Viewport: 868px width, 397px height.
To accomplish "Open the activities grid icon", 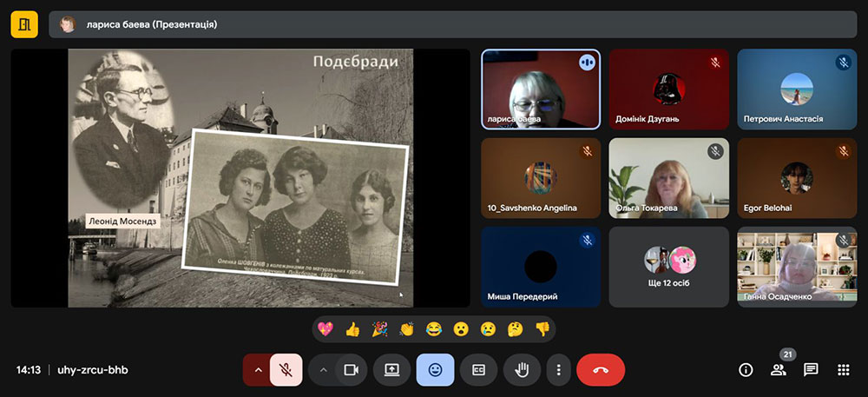I will click(843, 369).
